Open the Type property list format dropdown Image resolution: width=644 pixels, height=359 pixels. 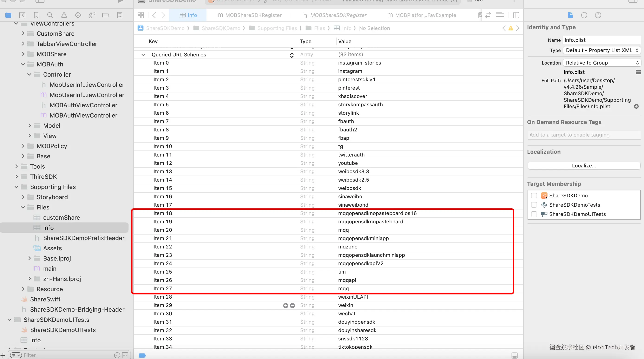(602, 50)
